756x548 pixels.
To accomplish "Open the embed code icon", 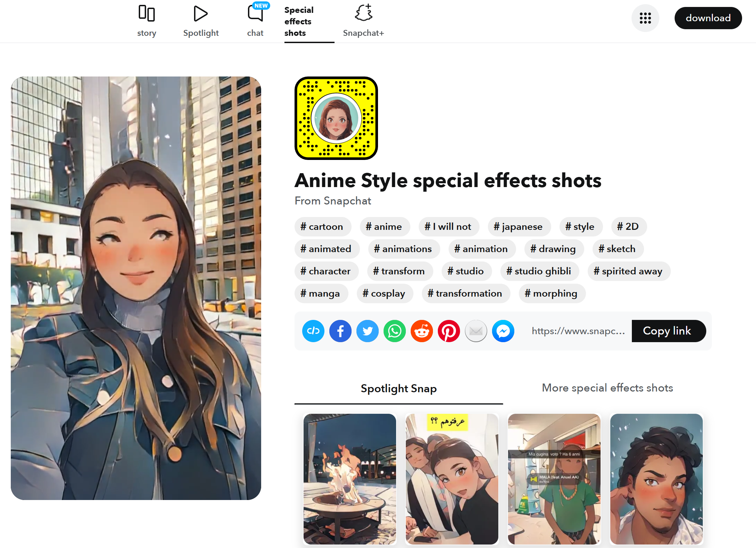I will pyautogui.click(x=313, y=331).
